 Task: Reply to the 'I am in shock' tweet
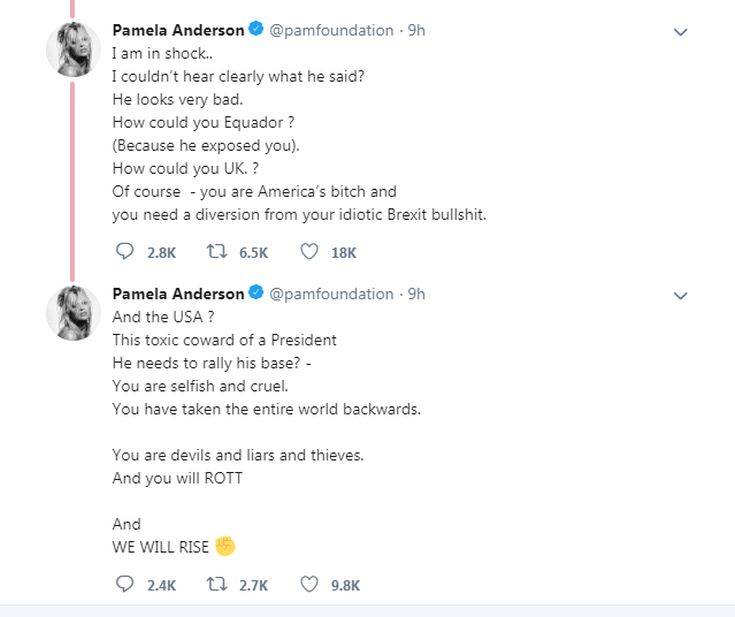pyautogui.click(x=125, y=252)
